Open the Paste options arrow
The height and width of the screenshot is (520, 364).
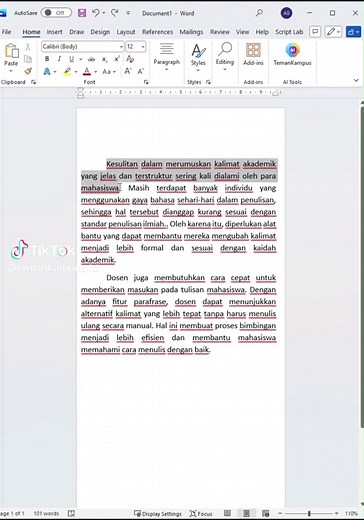(x=11, y=71)
